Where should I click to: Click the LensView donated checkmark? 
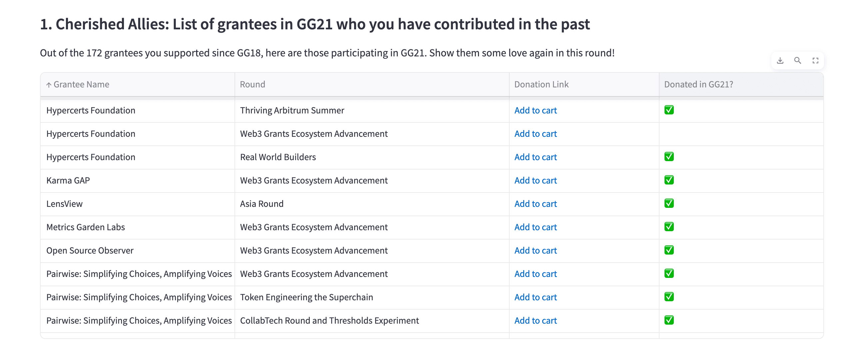pyautogui.click(x=669, y=204)
